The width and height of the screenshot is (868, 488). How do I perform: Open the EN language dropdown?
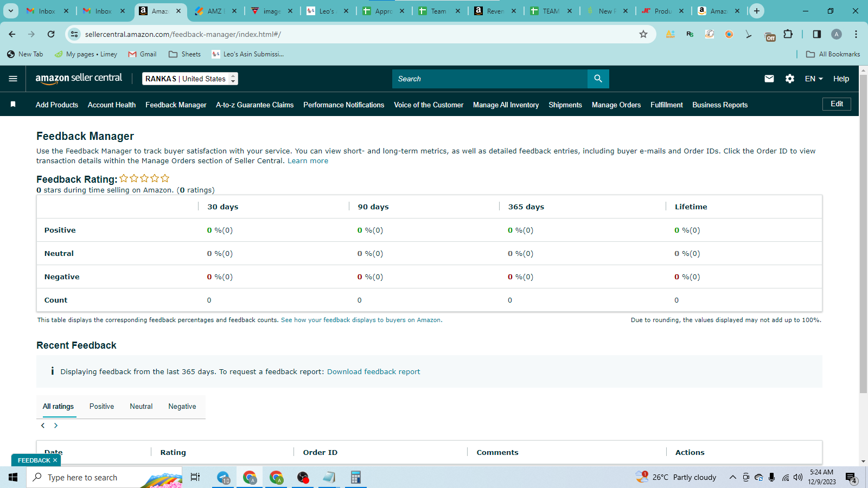click(814, 79)
